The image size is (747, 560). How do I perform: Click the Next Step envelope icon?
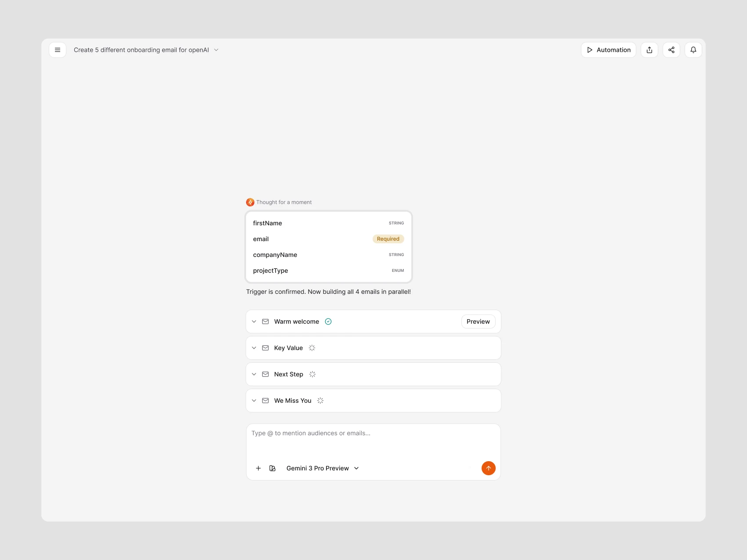click(265, 374)
